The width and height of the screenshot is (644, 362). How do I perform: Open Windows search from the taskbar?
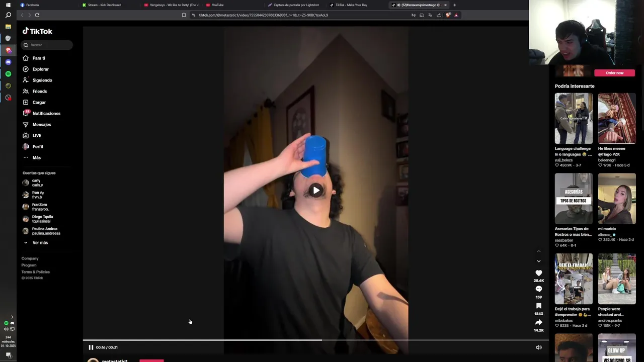[8, 15]
